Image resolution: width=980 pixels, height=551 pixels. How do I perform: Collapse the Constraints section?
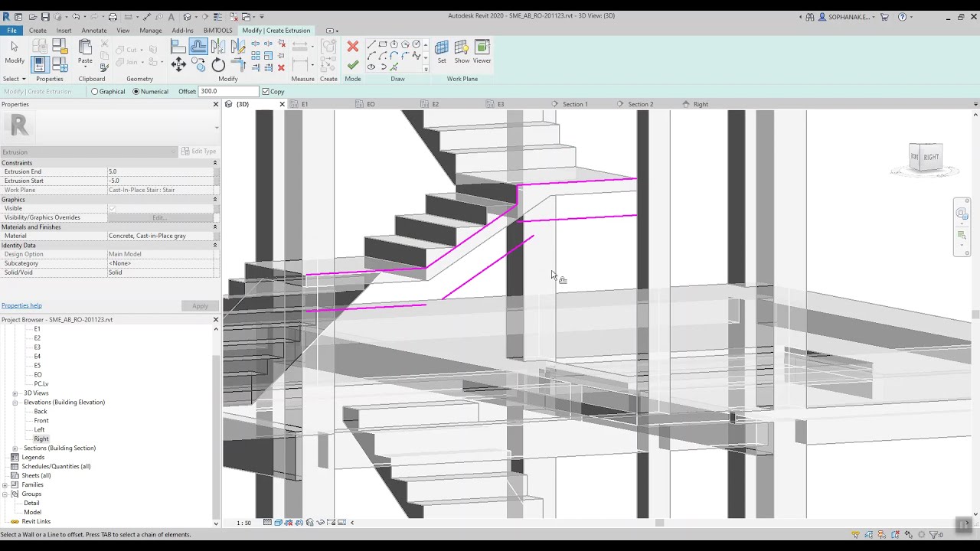214,163
